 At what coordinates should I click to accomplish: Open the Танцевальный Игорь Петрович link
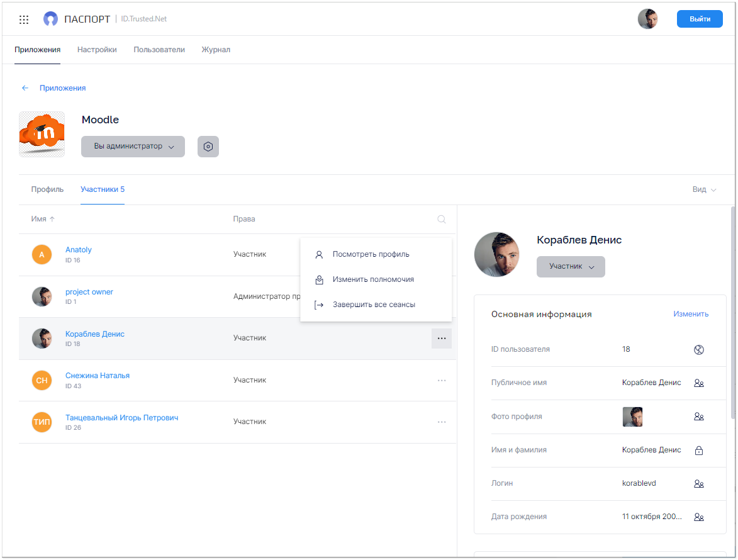point(122,418)
